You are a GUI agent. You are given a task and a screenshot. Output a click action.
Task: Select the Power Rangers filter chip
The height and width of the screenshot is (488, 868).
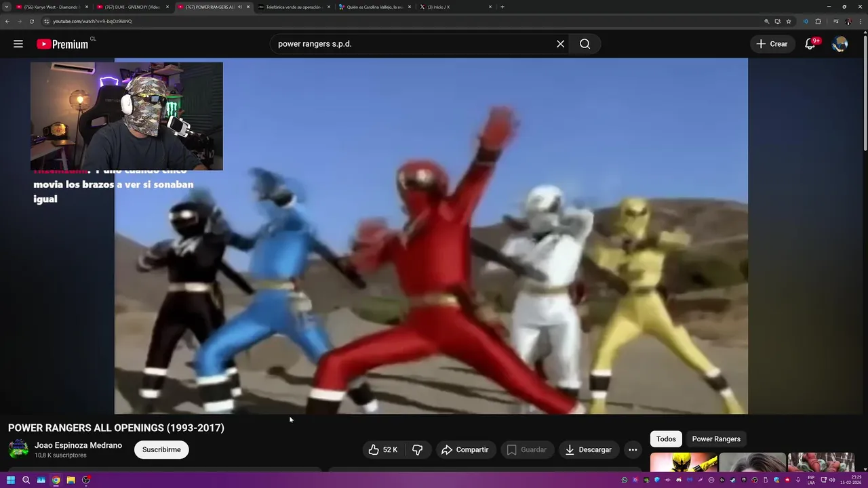pos(716,439)
